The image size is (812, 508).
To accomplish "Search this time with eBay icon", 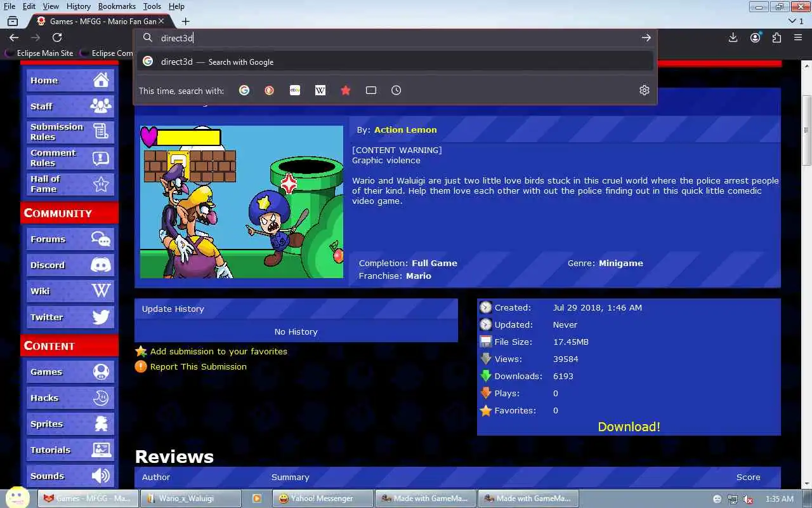I will click(295, 90).
